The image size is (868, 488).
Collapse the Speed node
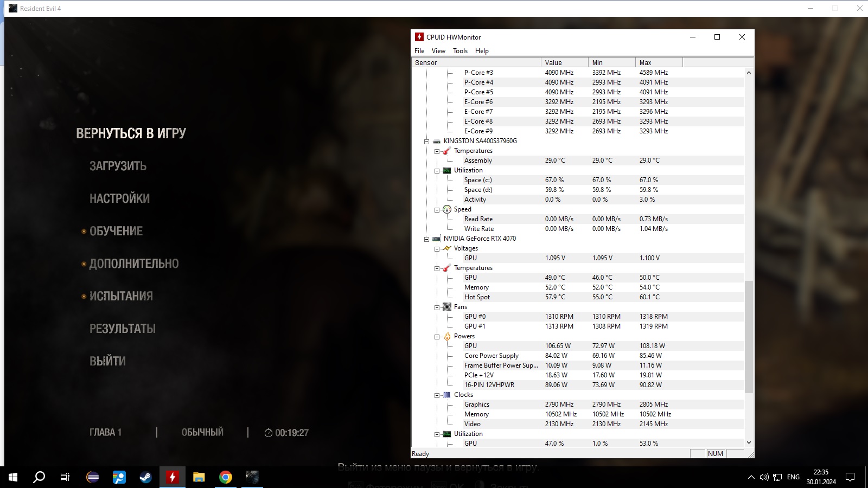[x=437, y=210]
